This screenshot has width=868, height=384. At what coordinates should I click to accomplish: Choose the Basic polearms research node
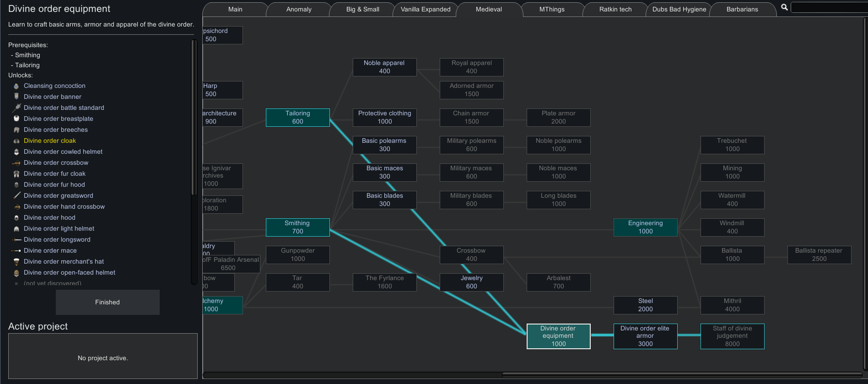pos(385,145)
